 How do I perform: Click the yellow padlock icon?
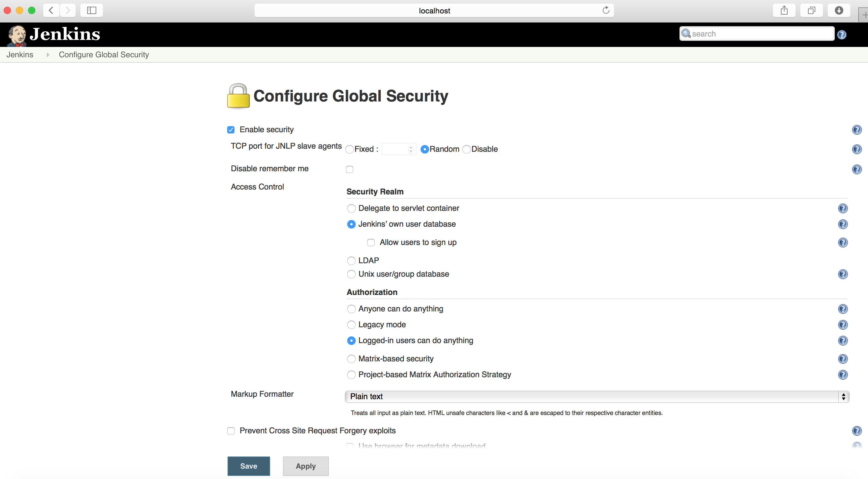(238, 96)
